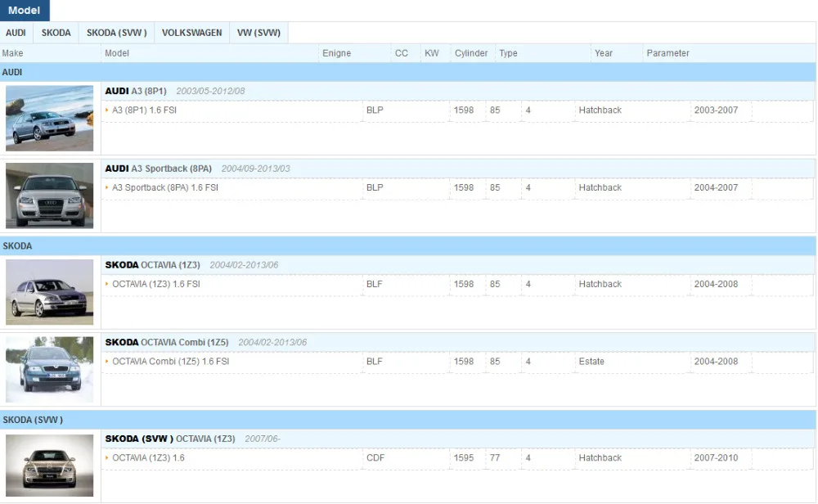Click the SKODA group header bar
818x504 pixels.
point(408,245)
